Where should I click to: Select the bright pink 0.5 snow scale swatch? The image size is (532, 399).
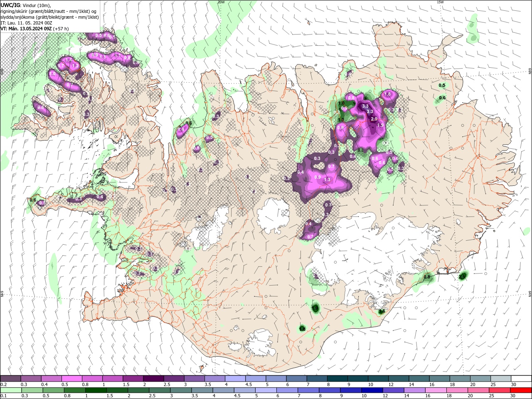click(72, 379)
